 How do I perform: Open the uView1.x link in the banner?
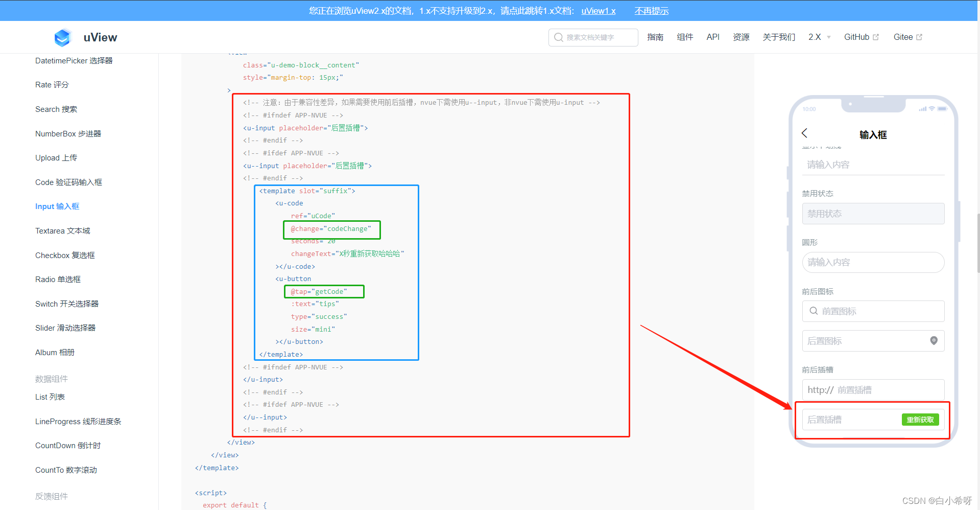tap(598, 11)
